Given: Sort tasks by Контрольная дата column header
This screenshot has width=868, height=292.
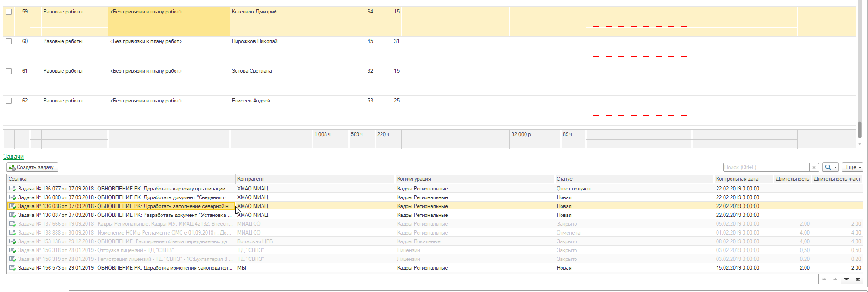Looking at the screenshot, I should point(737,179).
